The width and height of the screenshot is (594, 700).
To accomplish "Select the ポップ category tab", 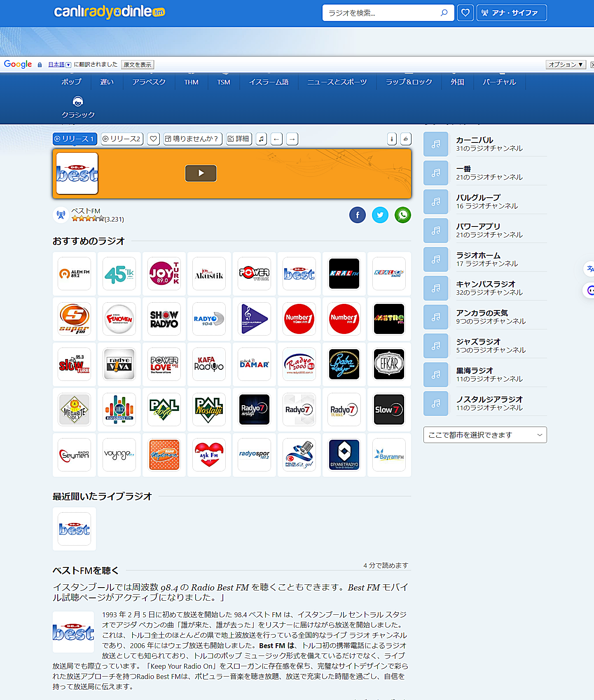I will (x=71, y=82).
